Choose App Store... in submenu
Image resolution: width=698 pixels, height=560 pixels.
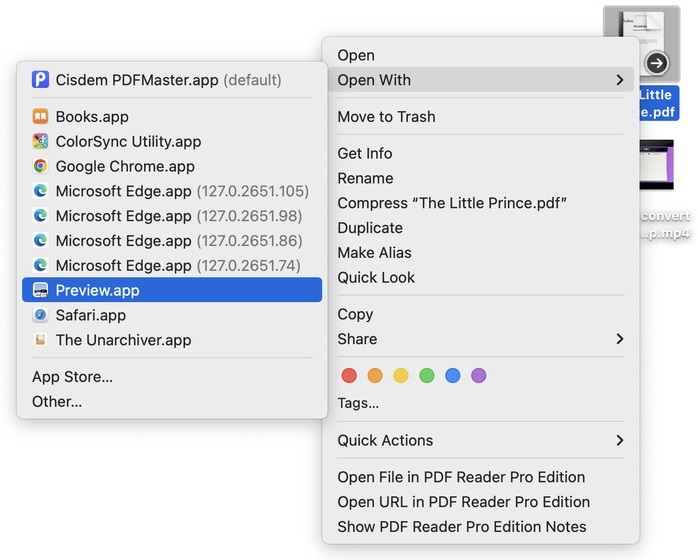pyautogui.click(x=172, y=377)
